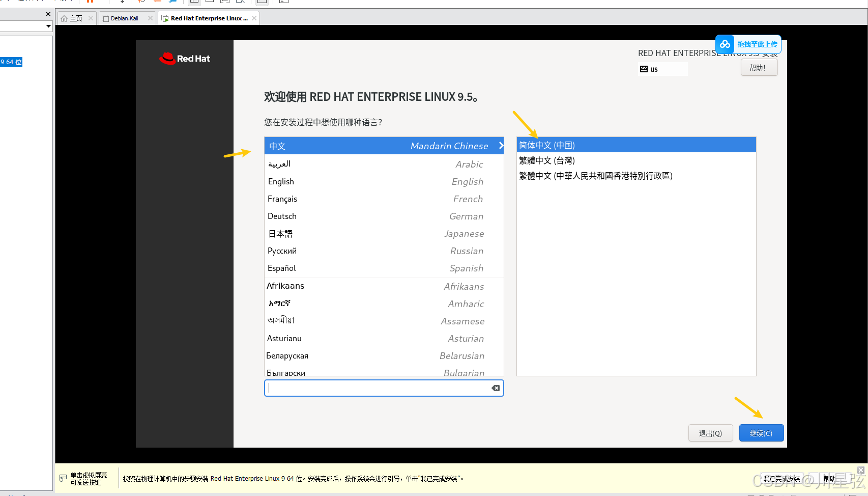Select Беларуская Belarusian language row
The height and width of the screenshot is (496, 868).
pos(384,355)
